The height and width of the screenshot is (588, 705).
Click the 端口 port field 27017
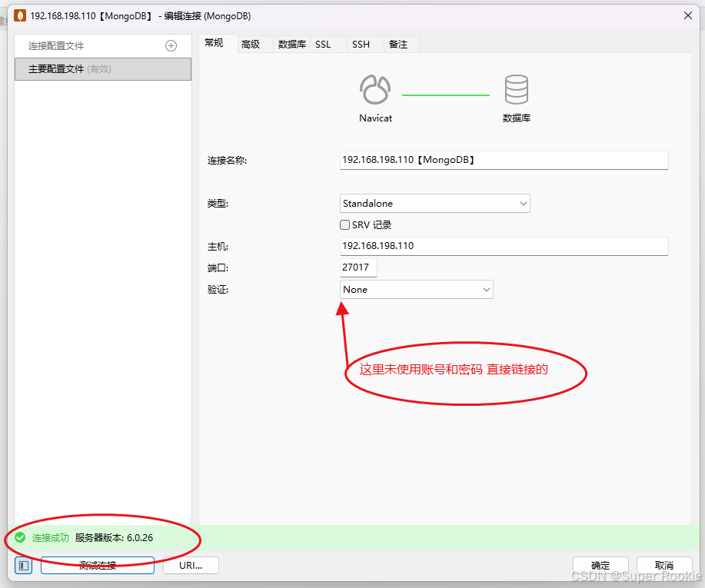(358, 267)
